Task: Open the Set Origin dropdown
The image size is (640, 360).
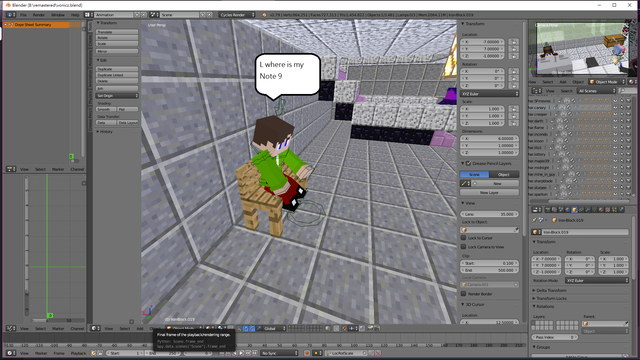Action: (x=117, y=96)
